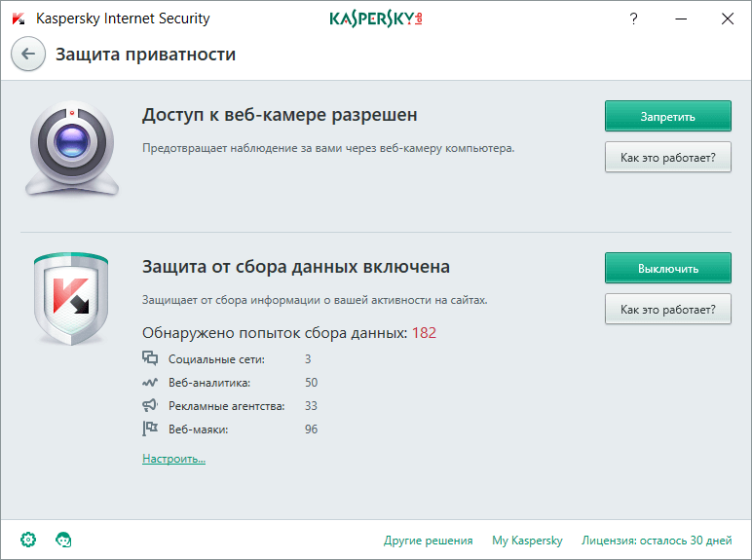Click the Защита приватности page title
The height and width of the screenshot is (560, 752).
tap(145, 55)
